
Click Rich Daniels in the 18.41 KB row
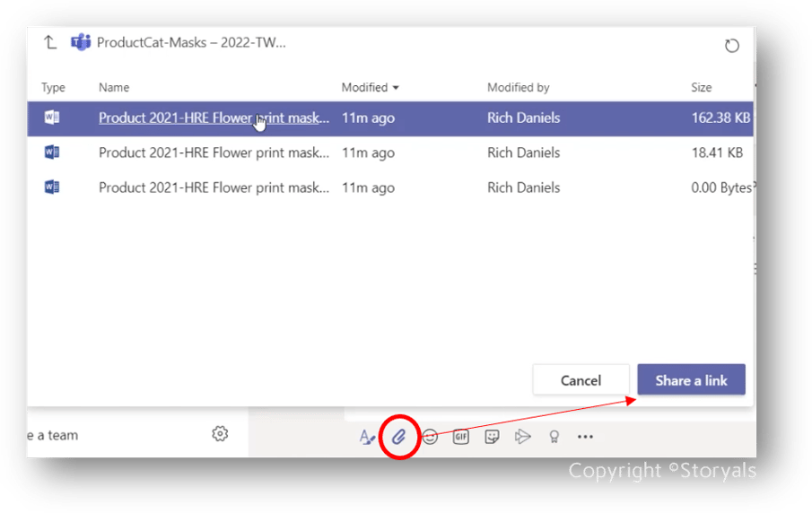[x=524, y=152]
